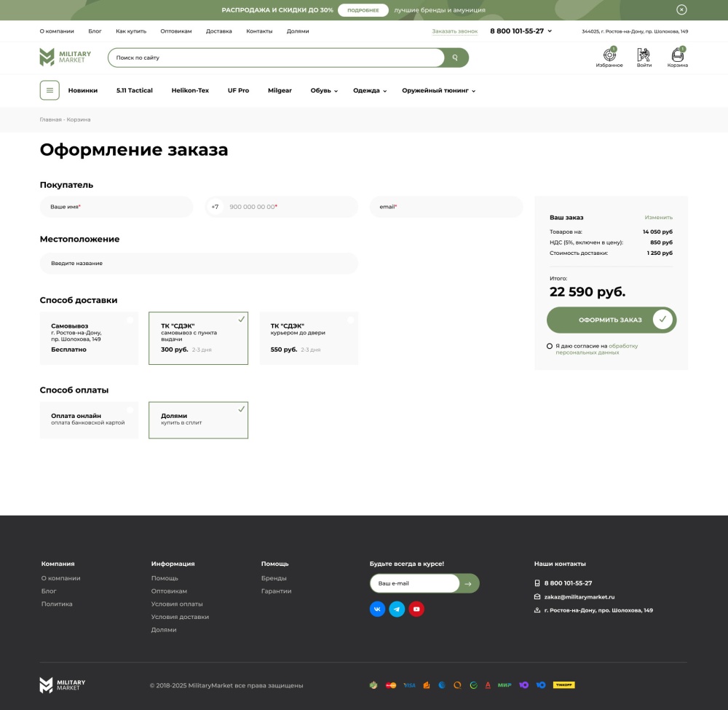Select СДЭК courier to door delivery

pos(309,338)
